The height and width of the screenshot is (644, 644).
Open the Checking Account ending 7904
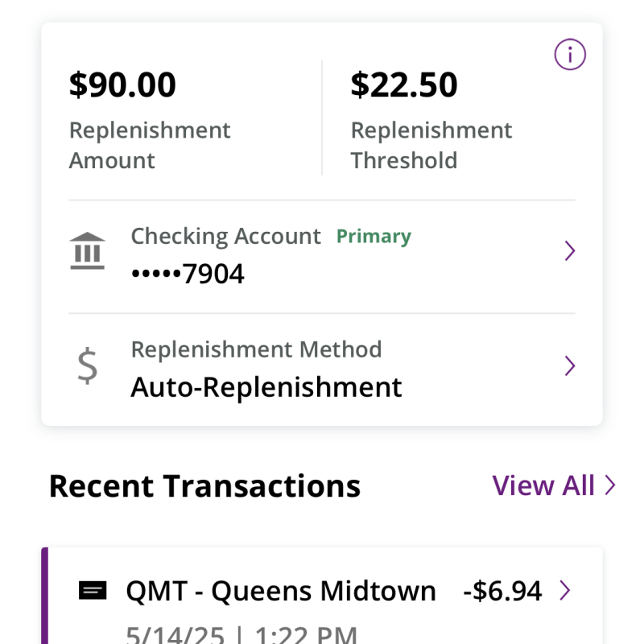322,256
